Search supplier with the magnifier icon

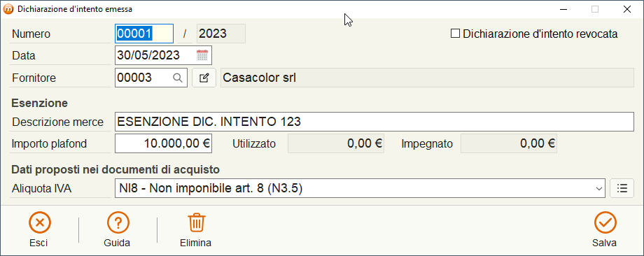(x=177, y=78)
